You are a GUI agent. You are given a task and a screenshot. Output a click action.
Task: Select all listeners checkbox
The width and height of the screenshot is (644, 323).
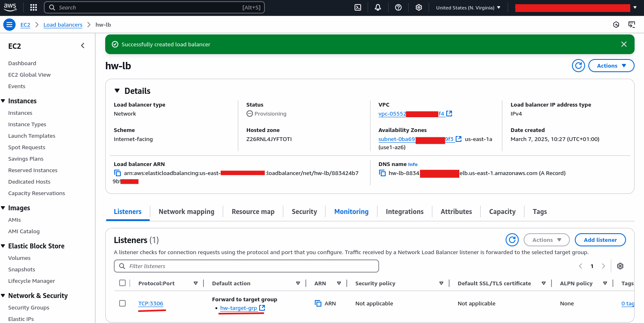coord(122,283)
